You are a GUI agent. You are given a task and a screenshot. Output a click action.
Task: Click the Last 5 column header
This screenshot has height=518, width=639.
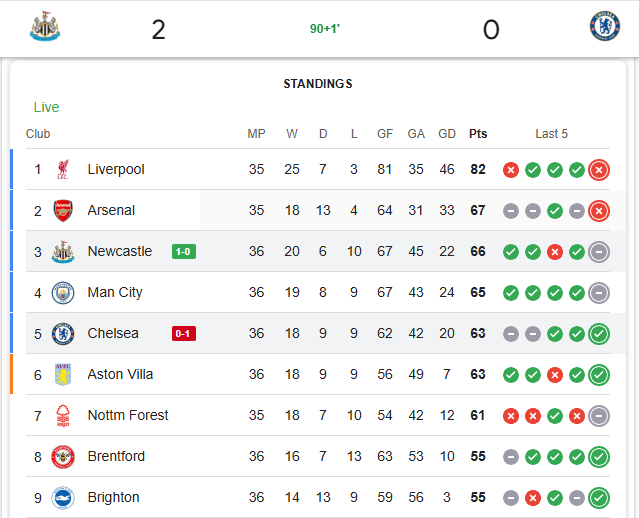[x=551, y=134]
